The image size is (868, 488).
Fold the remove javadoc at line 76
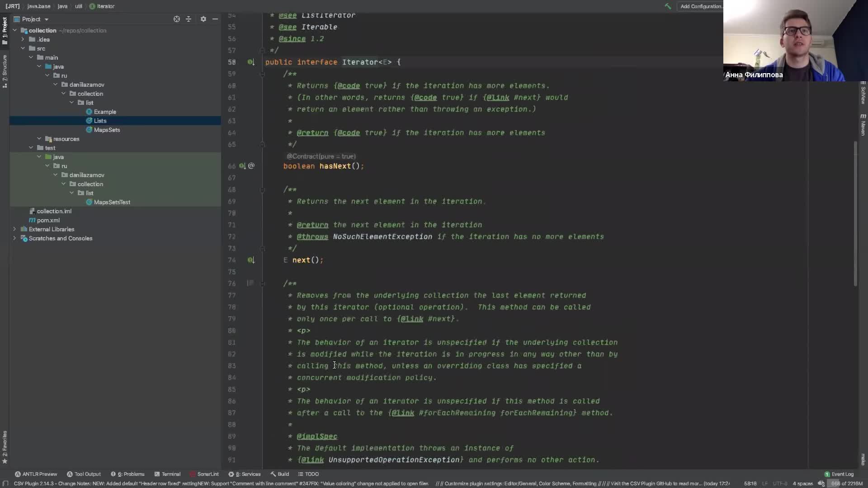[262, 283]
